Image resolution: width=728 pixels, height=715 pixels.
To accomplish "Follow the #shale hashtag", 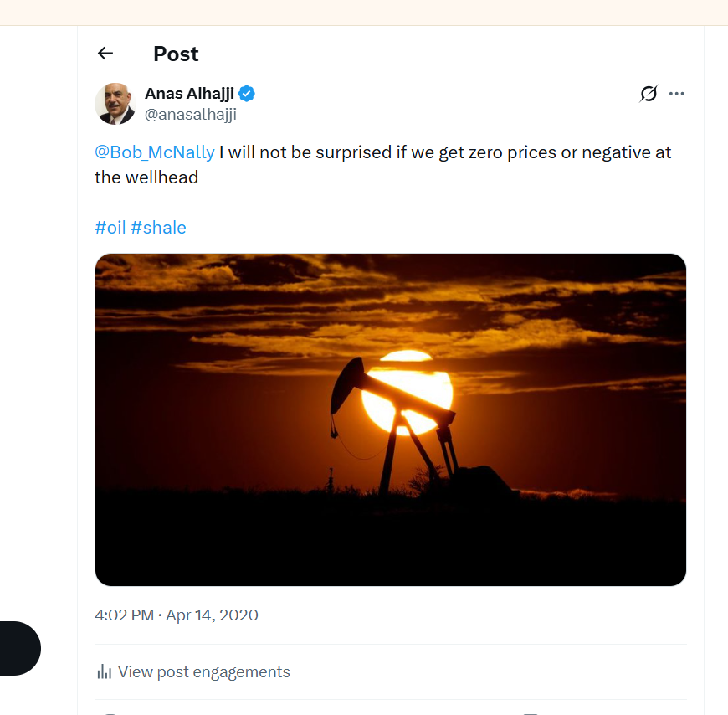I will (158, 227).
